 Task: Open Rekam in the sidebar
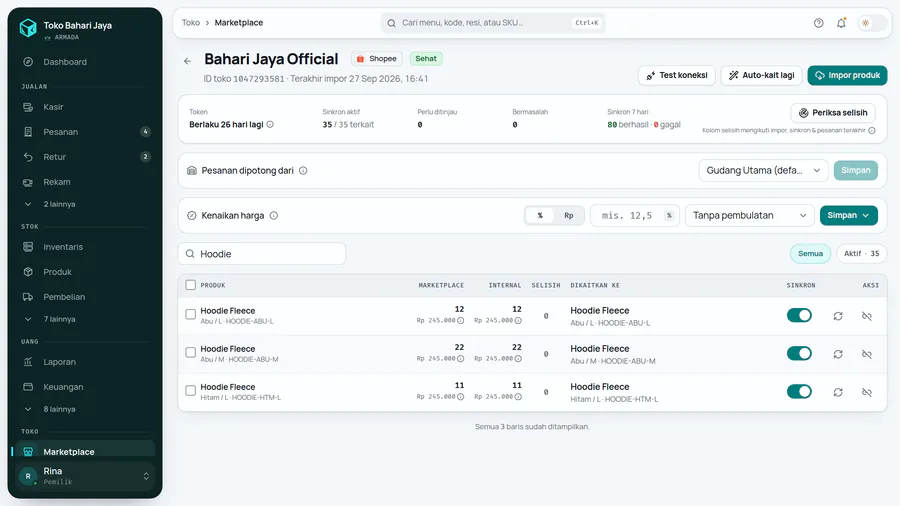[84, 182]
